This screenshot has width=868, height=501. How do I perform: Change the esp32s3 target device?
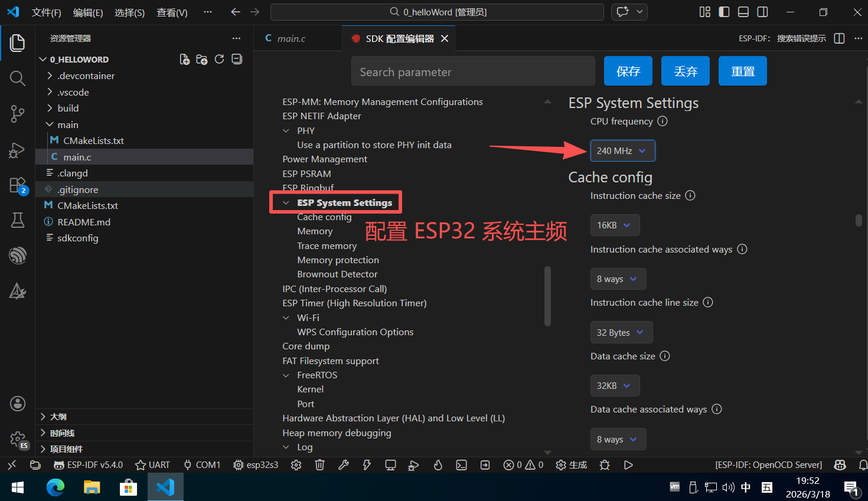tap(256, 465)
